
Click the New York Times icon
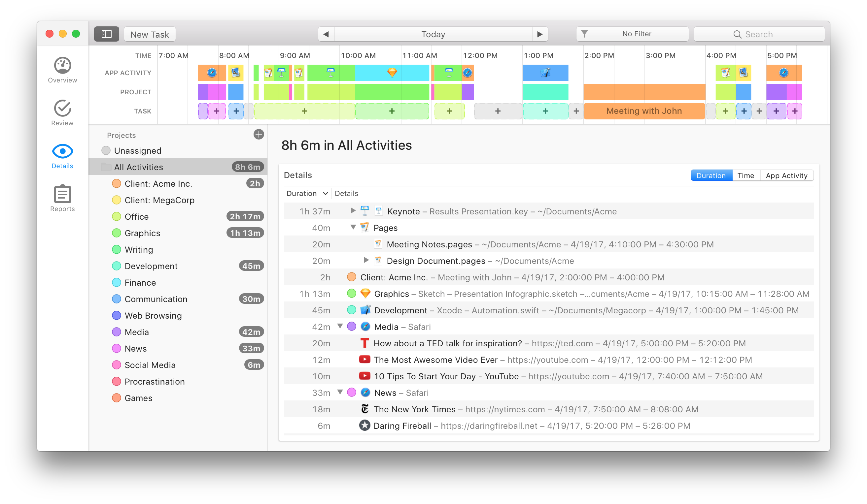click(x=365, y=409)
